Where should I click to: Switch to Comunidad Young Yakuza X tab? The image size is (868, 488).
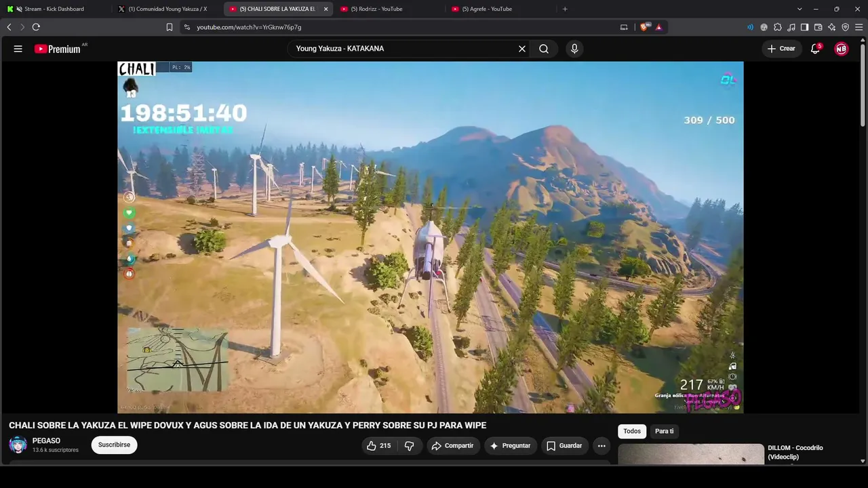pos(167,9)
